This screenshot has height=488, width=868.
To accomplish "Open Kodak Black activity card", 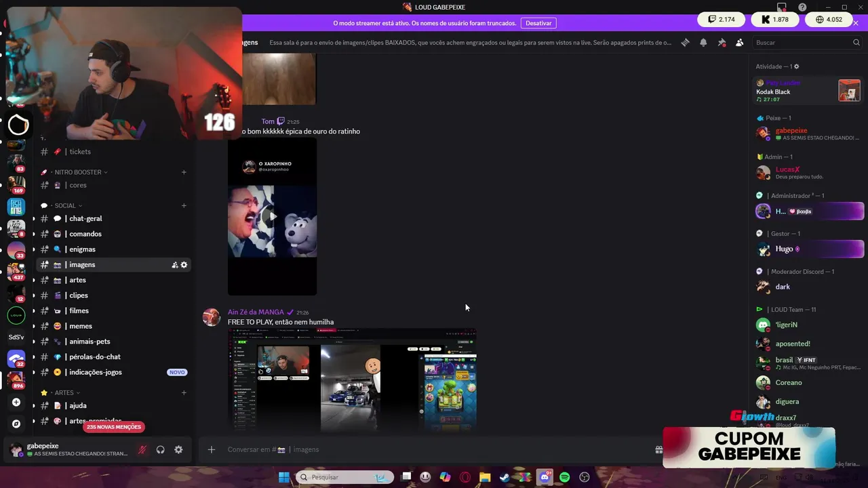I will tap(808, 91).
